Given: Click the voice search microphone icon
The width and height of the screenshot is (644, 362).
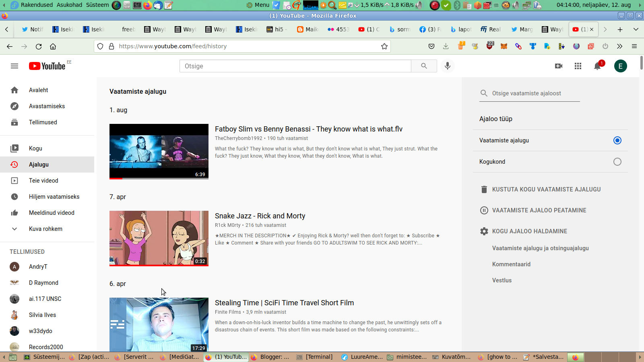Looking at the screenshot, I should (447, 66).
